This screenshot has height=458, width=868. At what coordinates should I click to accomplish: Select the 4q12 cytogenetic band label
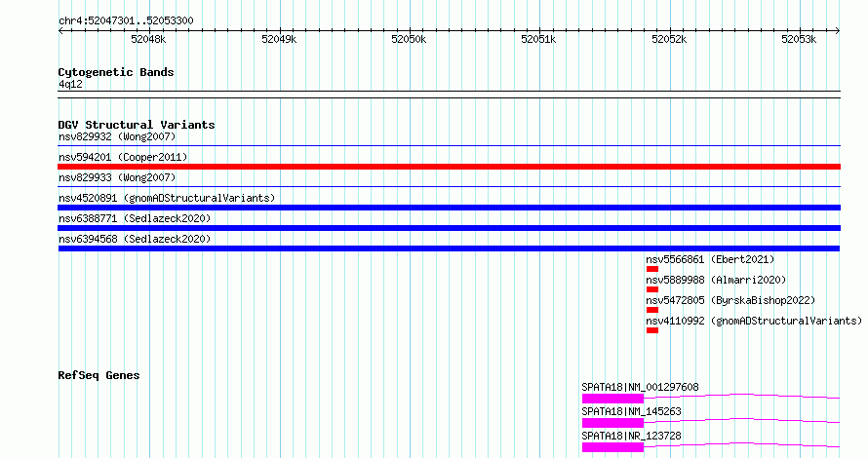tap(70, 84)
